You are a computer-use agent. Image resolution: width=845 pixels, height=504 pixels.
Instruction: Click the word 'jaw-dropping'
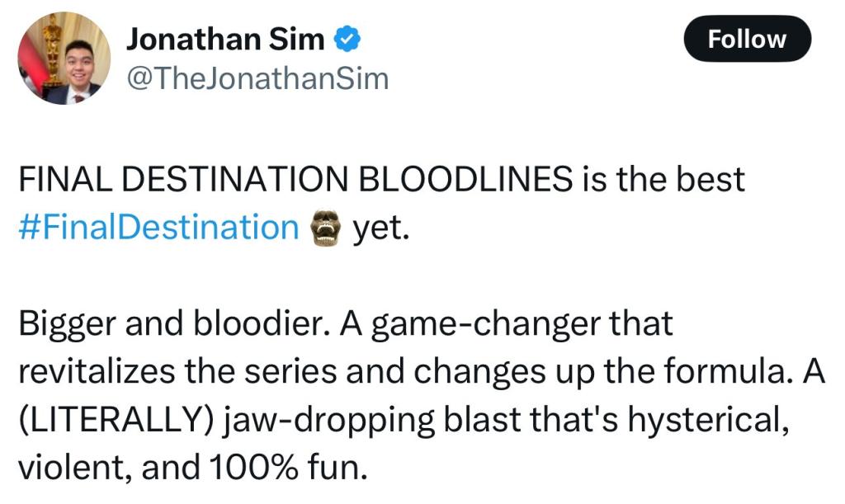point(328,420)
